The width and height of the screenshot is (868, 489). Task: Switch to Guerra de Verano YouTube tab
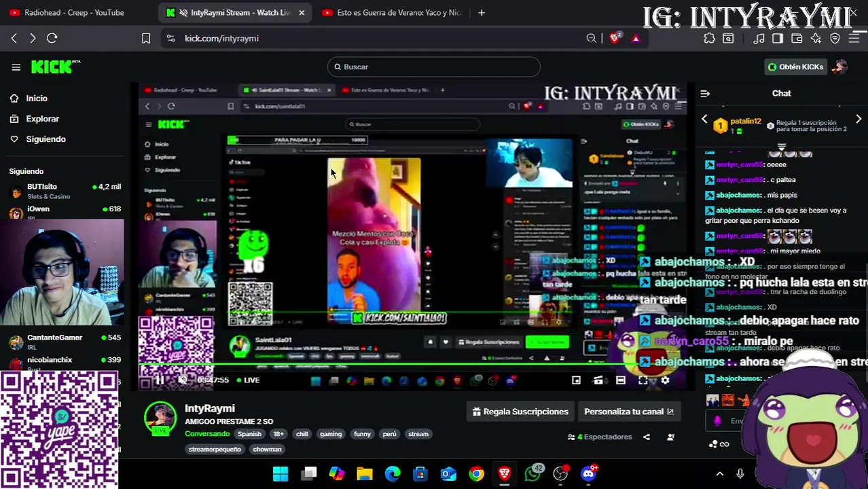coord(392,12)
